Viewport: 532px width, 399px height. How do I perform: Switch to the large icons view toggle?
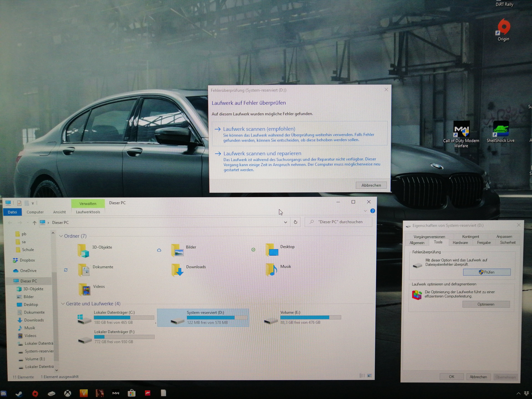coord(369,376)
